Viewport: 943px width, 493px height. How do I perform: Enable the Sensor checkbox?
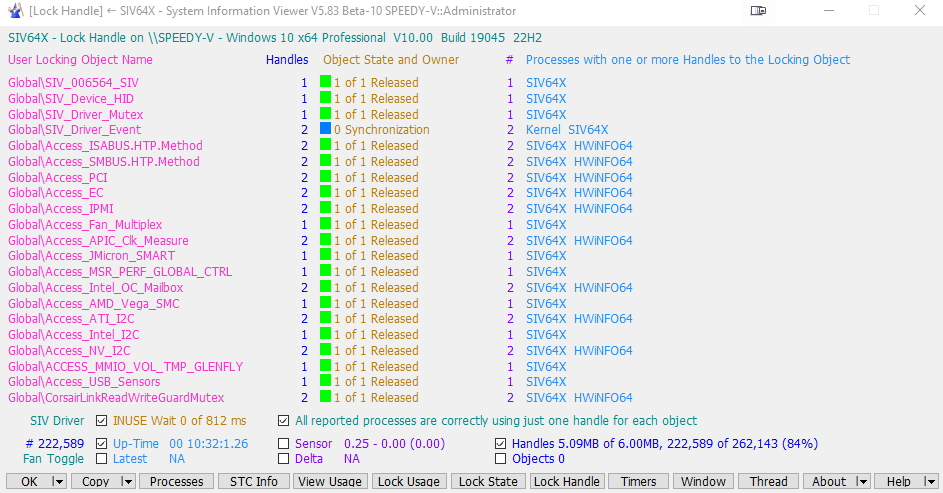(x=284, y=443)
